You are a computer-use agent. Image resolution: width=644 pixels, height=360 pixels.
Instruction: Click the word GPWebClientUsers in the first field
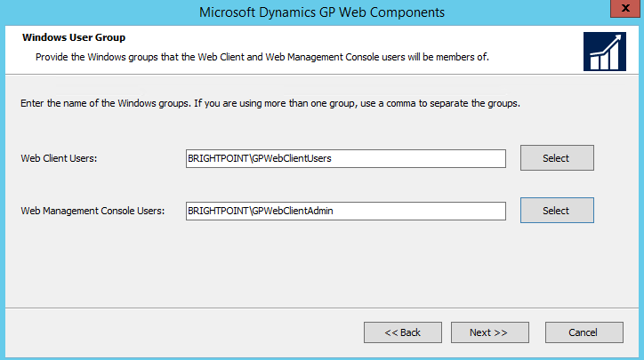click(x=293, y=158)
